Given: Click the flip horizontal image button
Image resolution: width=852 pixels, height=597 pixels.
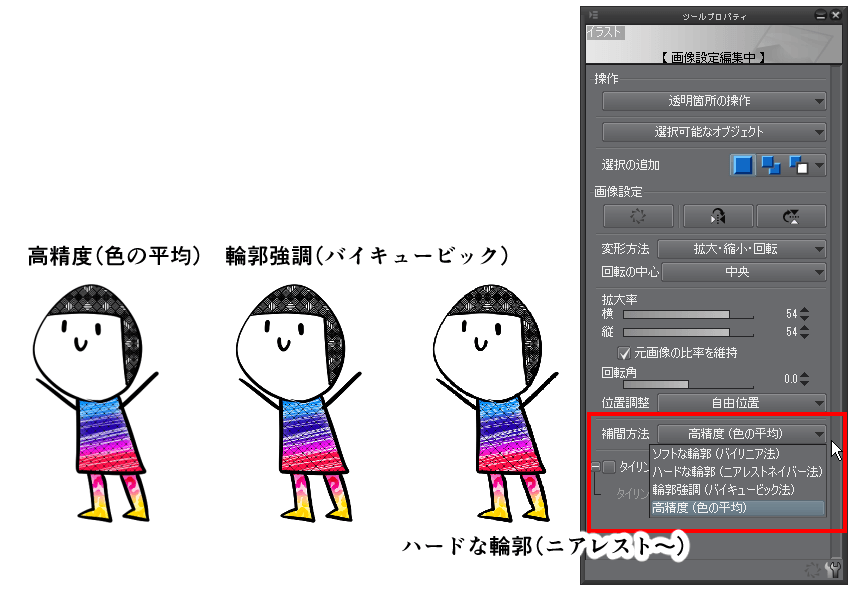Looking at the screenshot, I should 718,216.
